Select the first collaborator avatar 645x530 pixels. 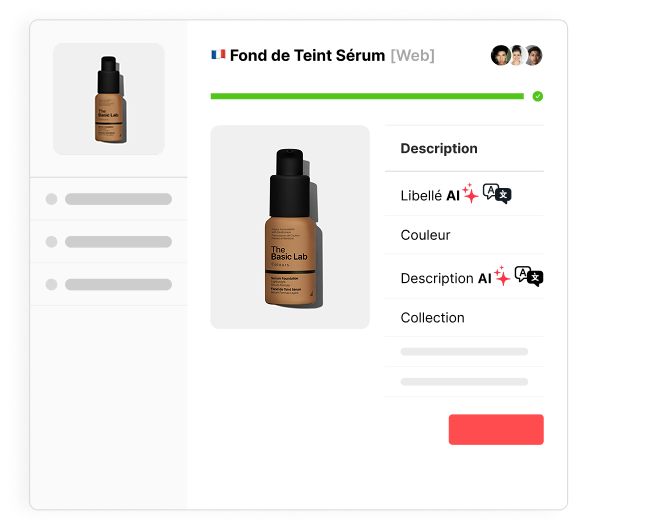click(501, 55)
